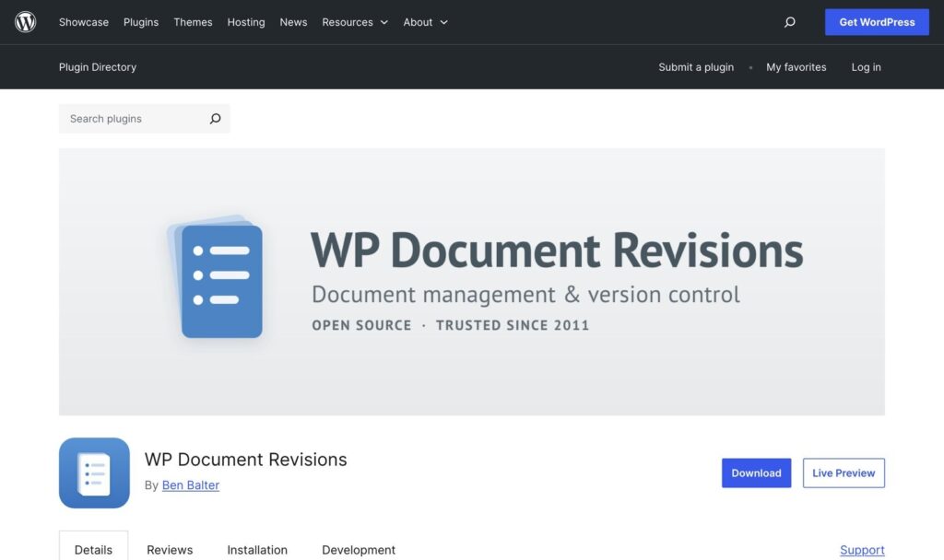Open the Showcase menu item

84,22
